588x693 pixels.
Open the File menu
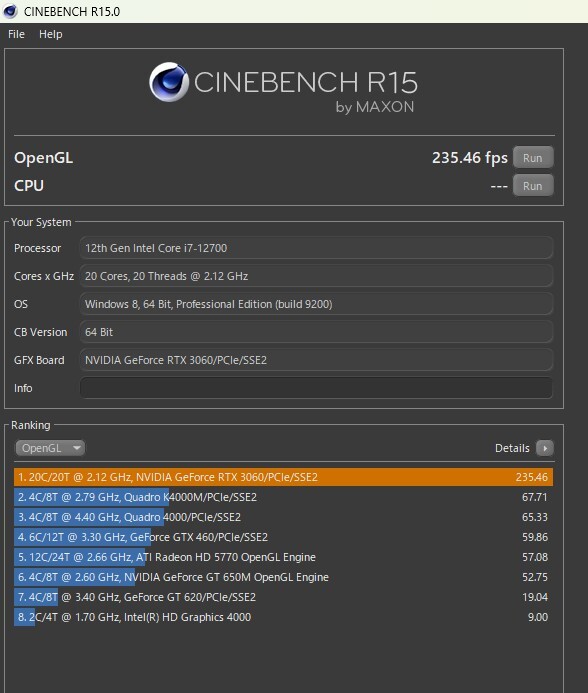16,34
